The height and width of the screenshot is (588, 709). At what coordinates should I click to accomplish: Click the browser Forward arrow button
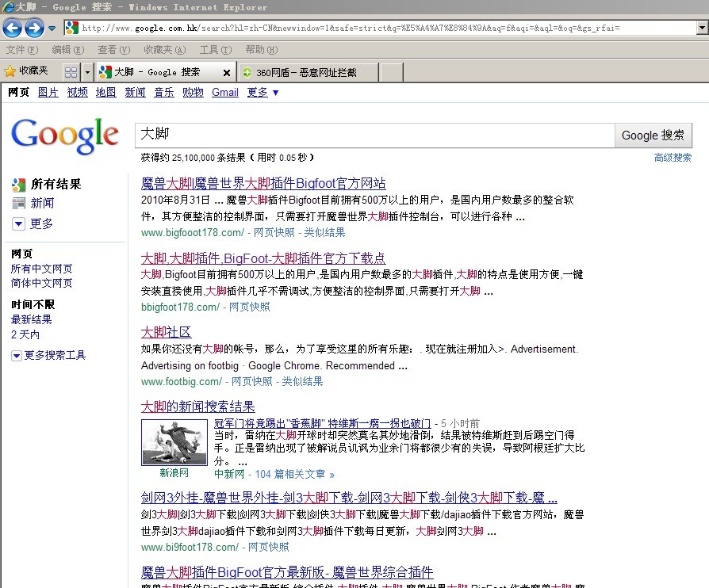point(34,28)
